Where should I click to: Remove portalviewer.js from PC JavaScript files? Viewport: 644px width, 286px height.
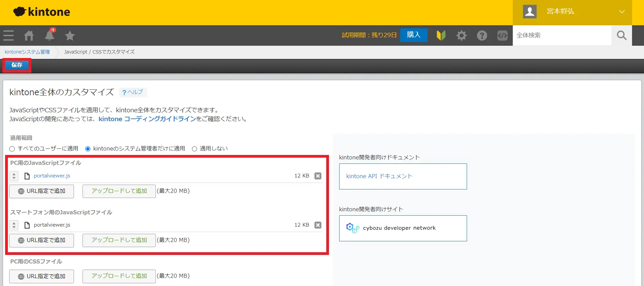318,176
